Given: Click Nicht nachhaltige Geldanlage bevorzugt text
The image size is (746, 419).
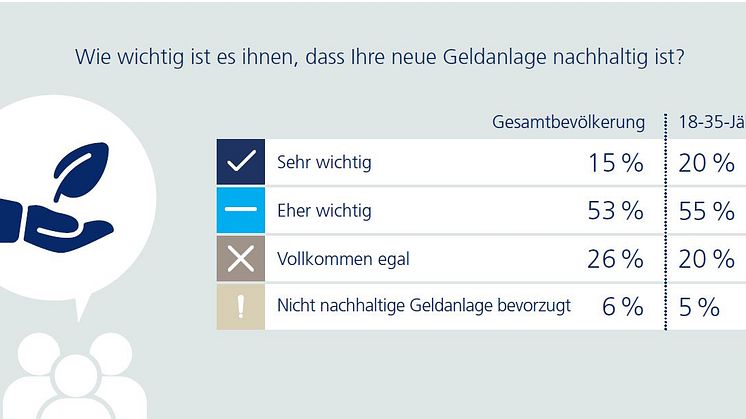Looking at the screenshot, I should click(424, 306).
